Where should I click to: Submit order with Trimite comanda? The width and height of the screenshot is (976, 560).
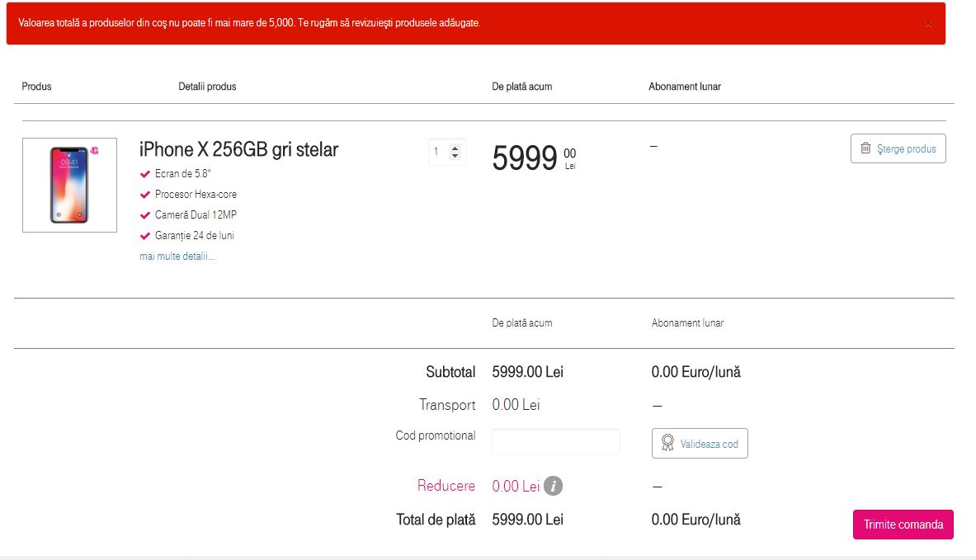[x=903, y=525]
